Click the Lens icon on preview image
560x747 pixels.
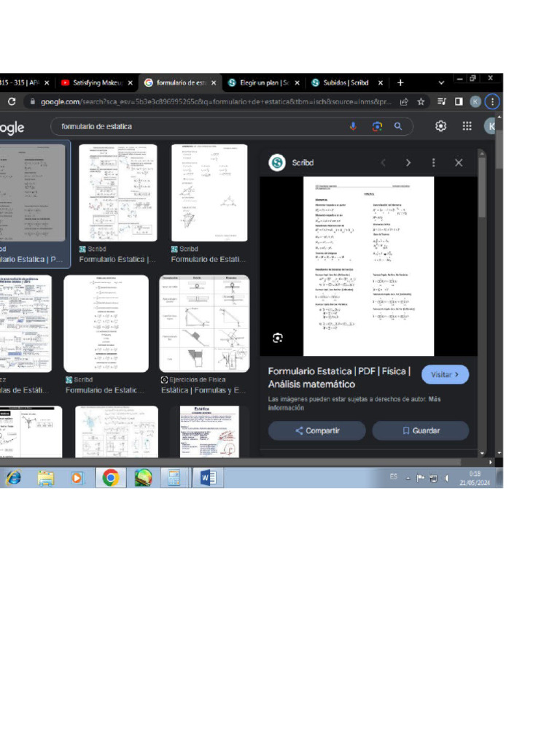click(277, 338)
